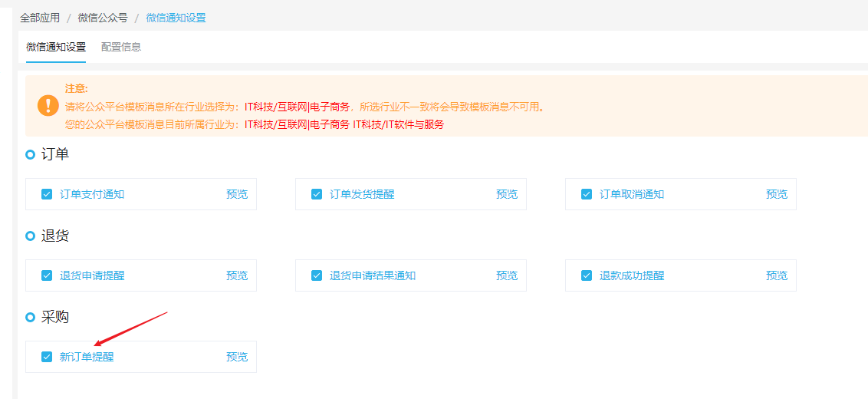Uncheck the 订单支付通知 checkbox
This screenshot has width=868, height=399.
pyautogui.click(x=47, y=195)
